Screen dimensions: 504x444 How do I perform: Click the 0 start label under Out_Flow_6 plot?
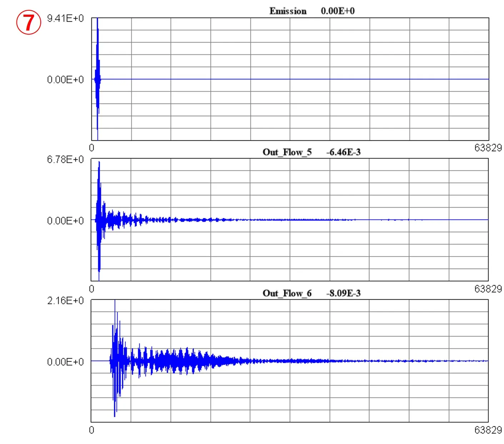pos(92,430)
